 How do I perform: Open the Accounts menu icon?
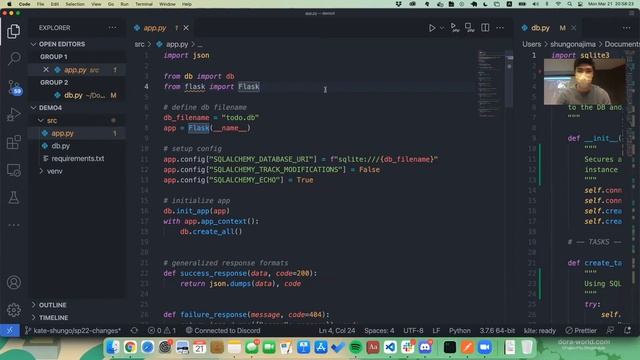pos(14,282)
